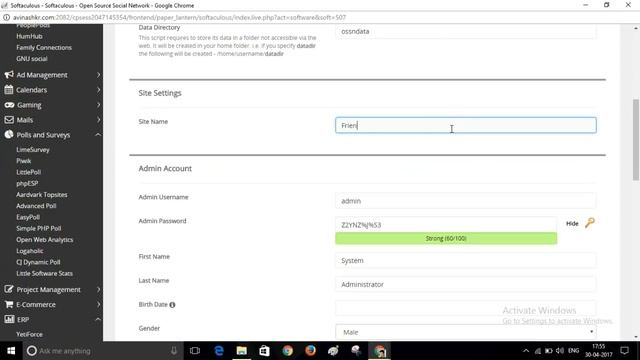Click the Ad Management megaphone icon

(x=9, y=75)
